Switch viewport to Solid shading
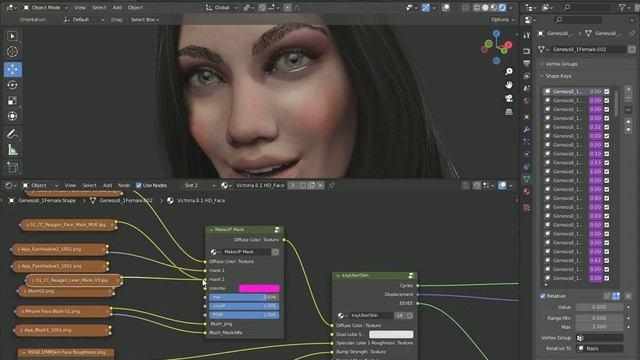Screen dimensions: 640x360 tap(485, 7)
